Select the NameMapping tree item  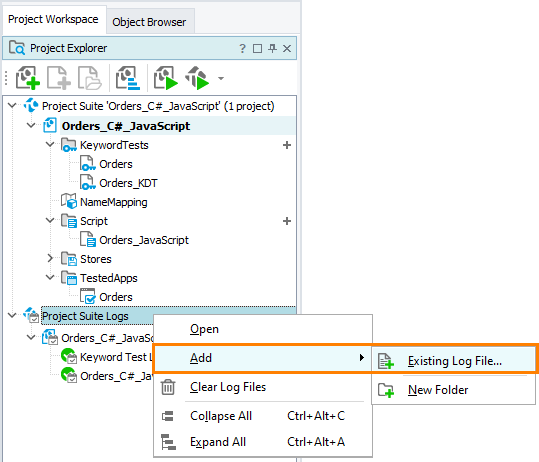[114, 202]
